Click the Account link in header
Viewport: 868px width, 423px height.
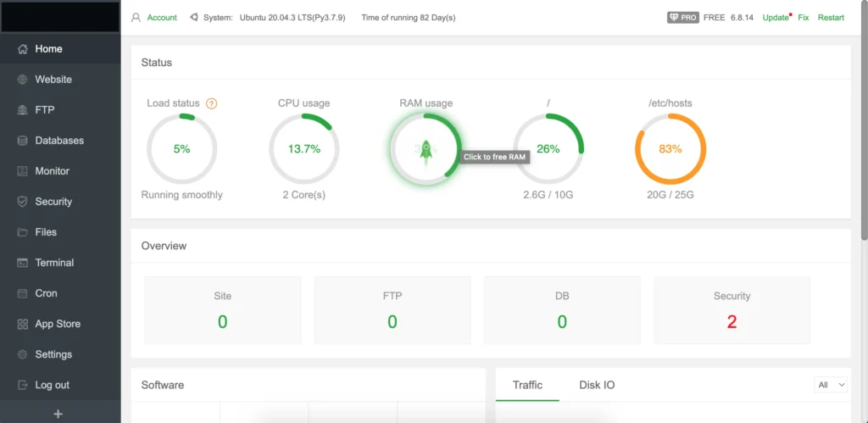(x=162, y=17)
